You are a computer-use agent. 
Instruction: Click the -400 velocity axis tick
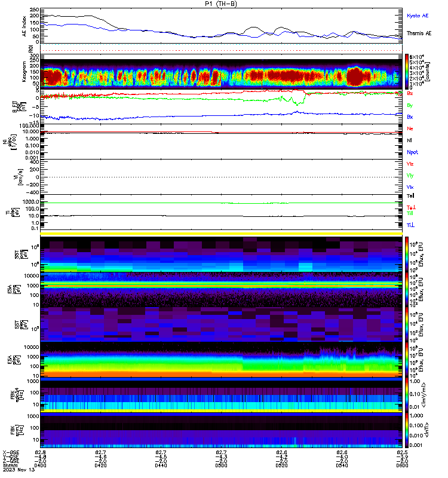pyautogui.click(x=33, y=192)
